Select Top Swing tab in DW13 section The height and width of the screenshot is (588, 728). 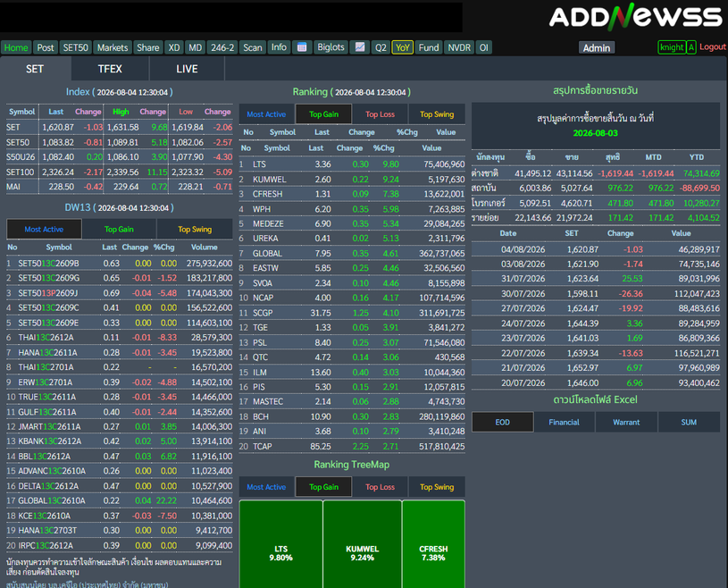195,230
